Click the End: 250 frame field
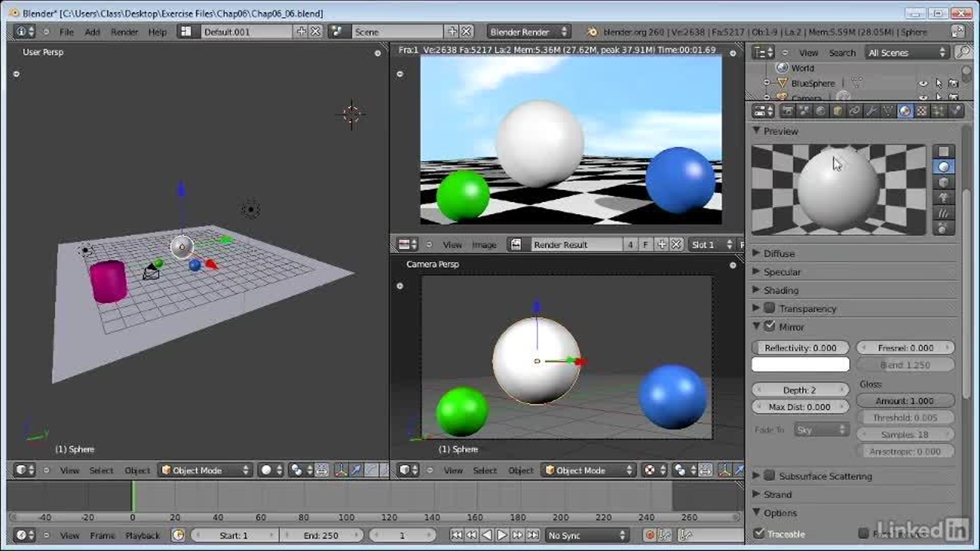Image resolution: width=980 pixels, height=551 pixels. pyautogui.click(x=321, y=536)
